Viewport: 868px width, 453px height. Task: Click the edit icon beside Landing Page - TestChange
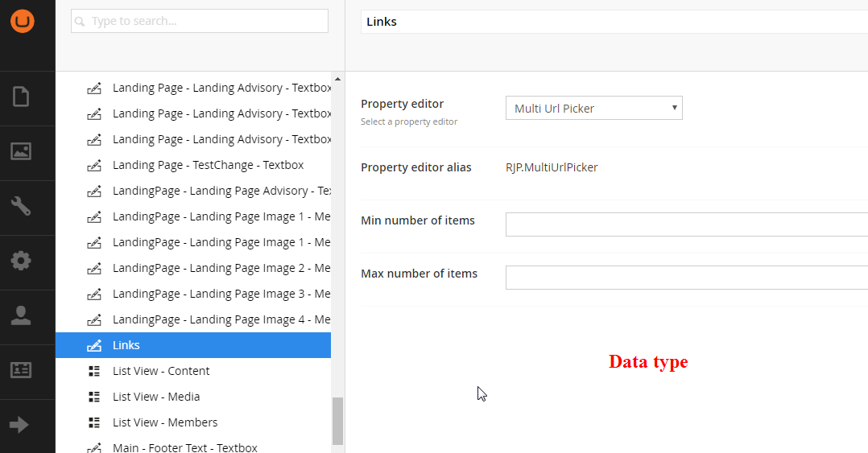94,166
